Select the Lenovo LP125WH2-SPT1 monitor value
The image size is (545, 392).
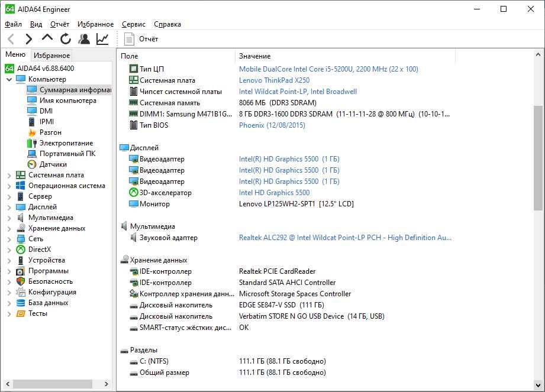[296, 204]
